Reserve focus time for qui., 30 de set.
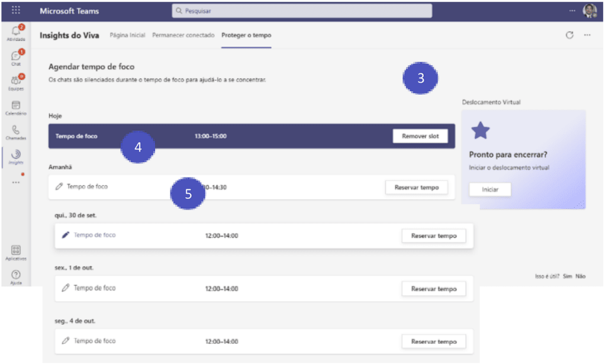Screen dimensions: 606x364 pyautogui.click(x=434, y=236)
